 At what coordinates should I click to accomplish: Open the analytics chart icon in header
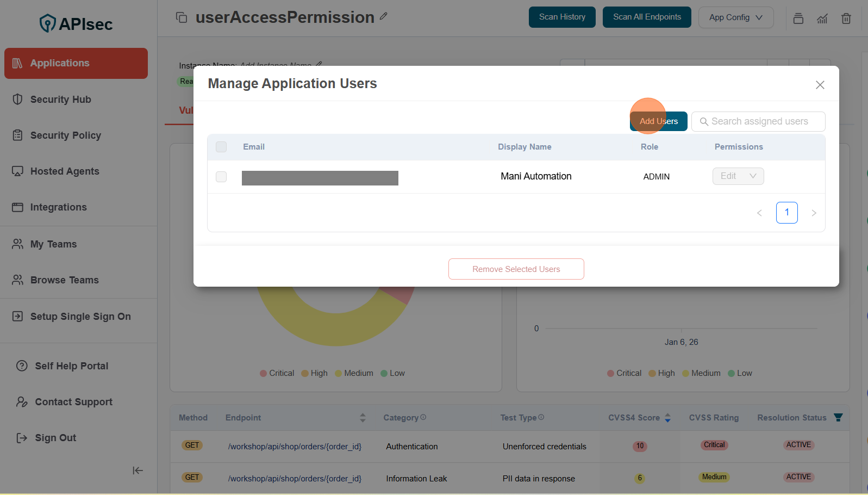coord(822,18)
